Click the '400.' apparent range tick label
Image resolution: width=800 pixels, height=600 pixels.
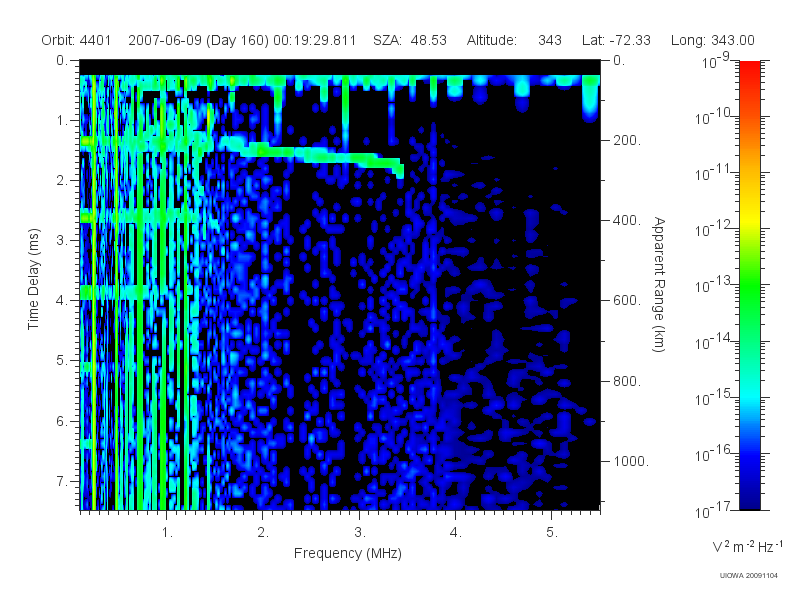tap(627, 220)
